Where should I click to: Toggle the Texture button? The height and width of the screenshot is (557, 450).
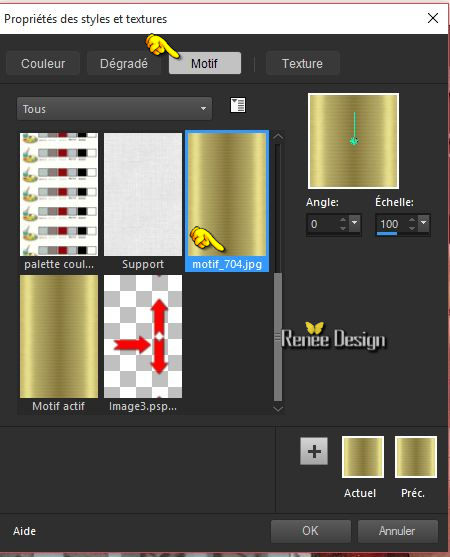[303, 64]
